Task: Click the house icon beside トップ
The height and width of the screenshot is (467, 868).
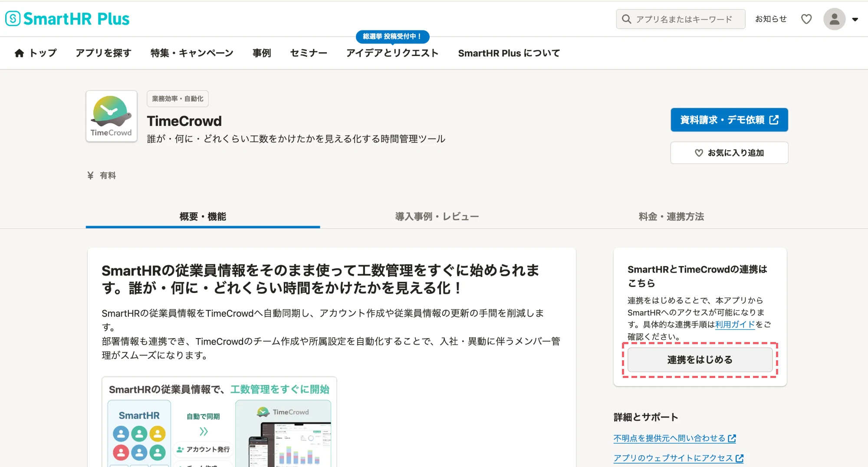Action: click(19, 53)
